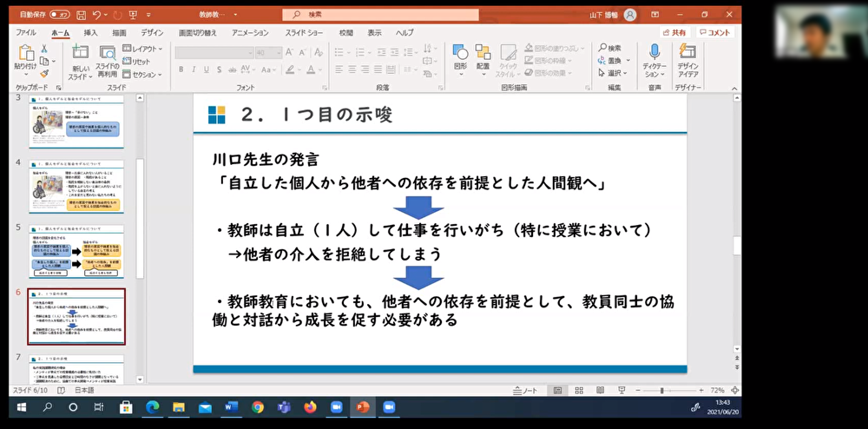Screen dimensions: 868x429
Task: Switch to デザイン design tab
Action: tap(152, 33)
